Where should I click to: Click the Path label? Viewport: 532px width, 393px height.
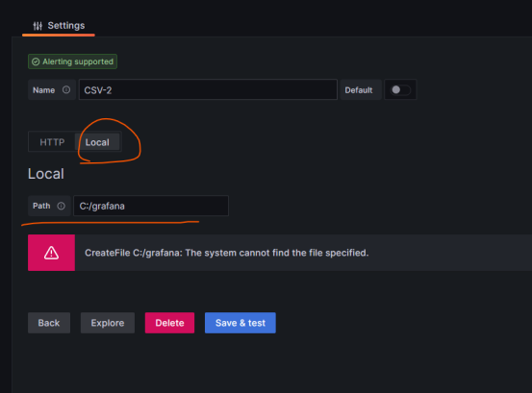click(41, 206)
